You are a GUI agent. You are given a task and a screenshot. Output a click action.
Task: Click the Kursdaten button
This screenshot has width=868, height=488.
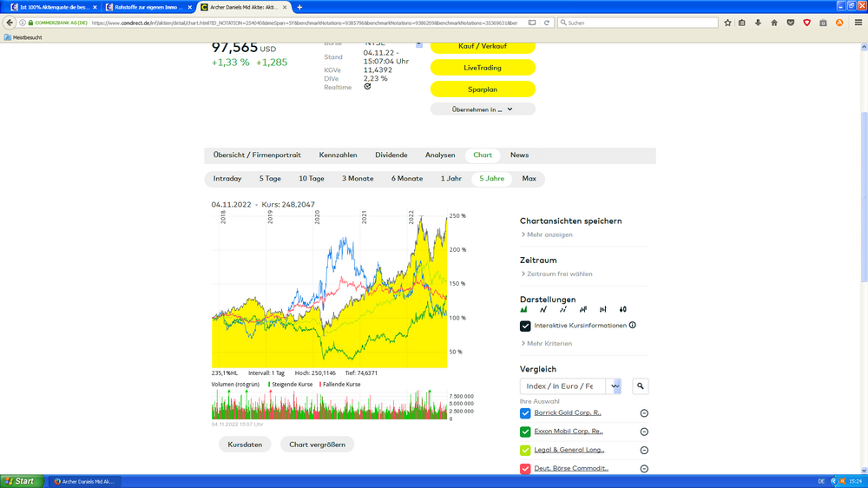tap(245, 445)
